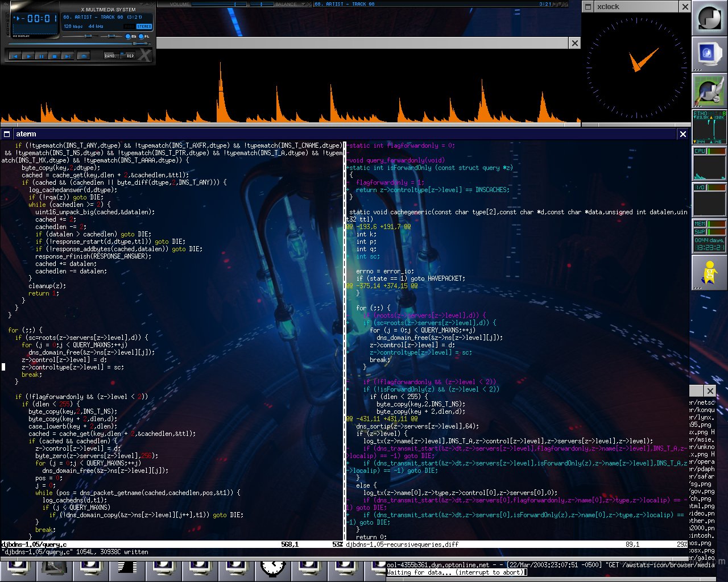Click the CPU monitor applet

coord(709,164)
